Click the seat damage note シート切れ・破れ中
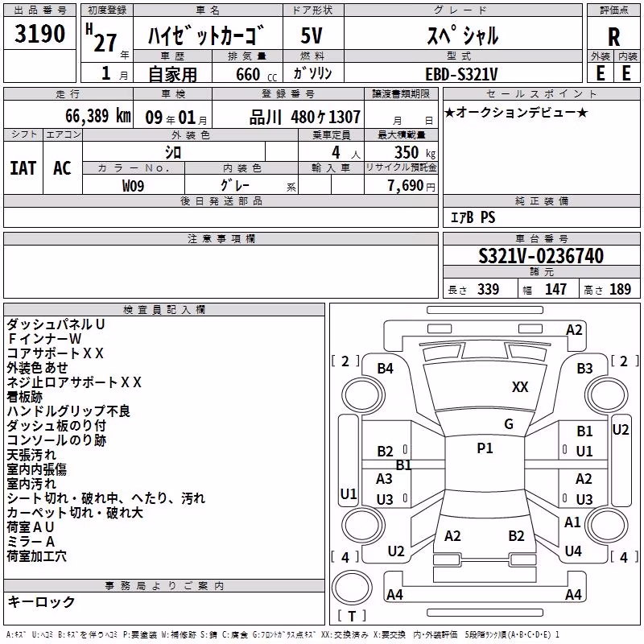 pyautogui.click(x=63, y=498)
